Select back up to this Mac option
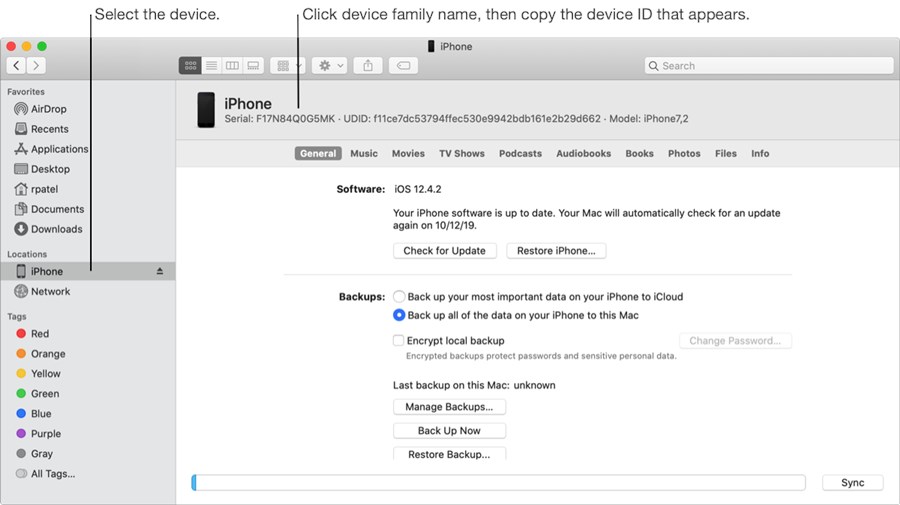This screenshot has width=900, height=505. pyautogui.click(x=399, y=315)
